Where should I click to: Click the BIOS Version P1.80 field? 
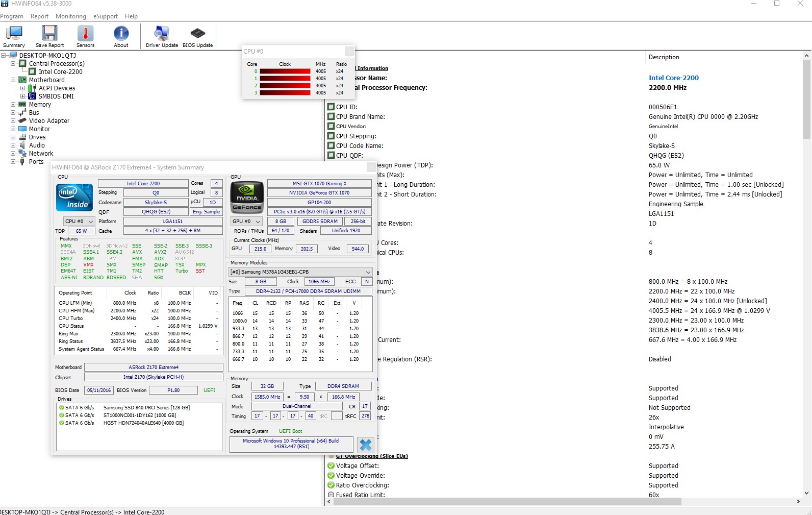(173, 390)
